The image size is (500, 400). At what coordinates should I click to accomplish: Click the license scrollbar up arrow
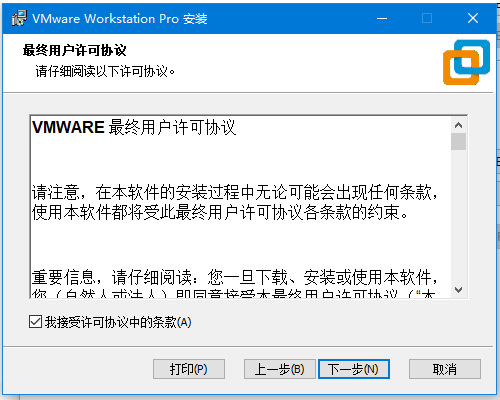pos(459,125)
